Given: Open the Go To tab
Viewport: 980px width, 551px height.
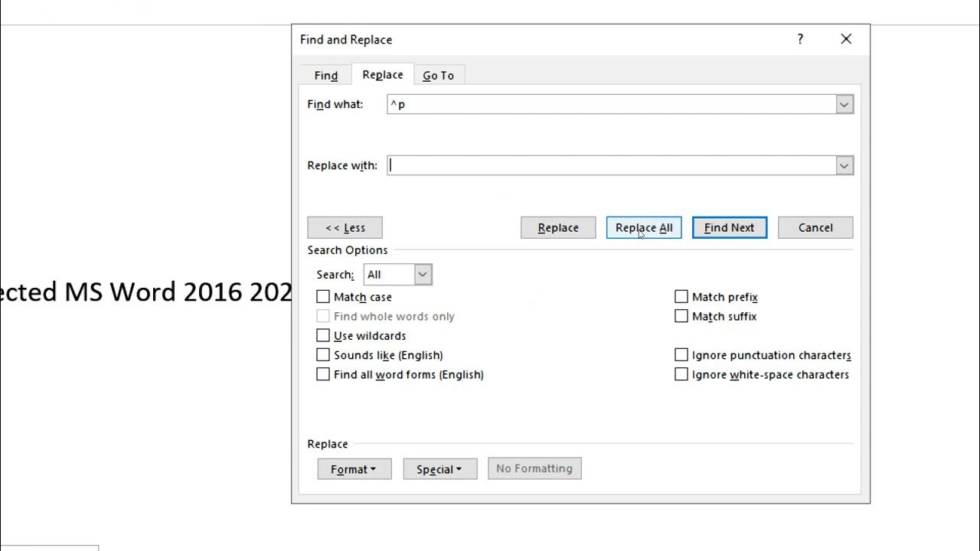Looking at the screenshot, I should 438,75.
